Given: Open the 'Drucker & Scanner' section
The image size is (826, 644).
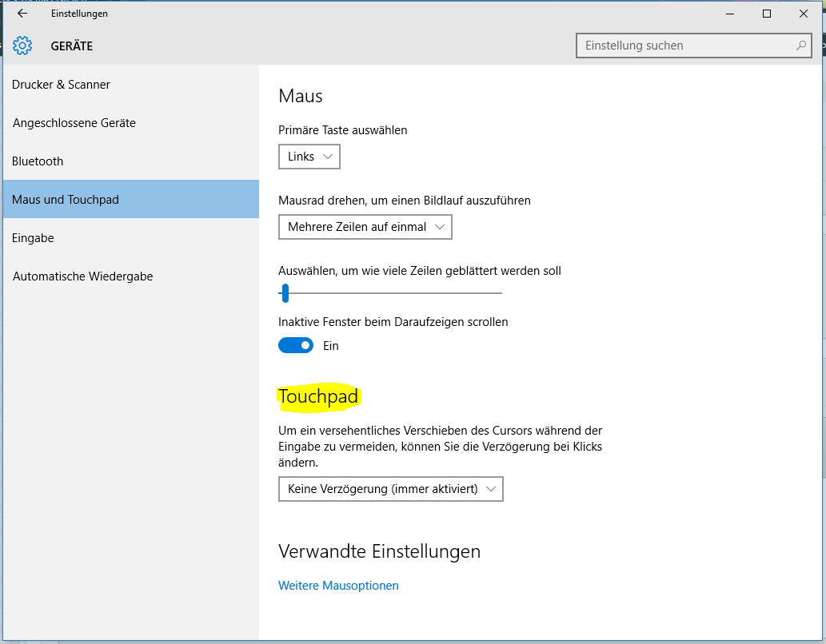Looking at the screenshot, I should click(62, 85).
